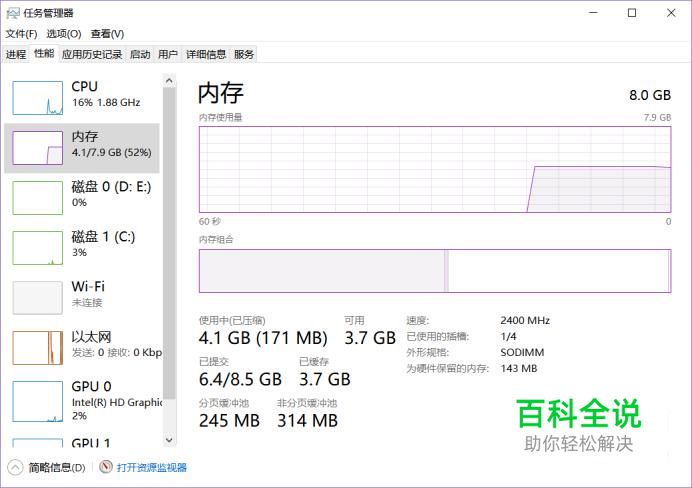Click sidebar scrollbar up arrow

click(x=169, y=81)
